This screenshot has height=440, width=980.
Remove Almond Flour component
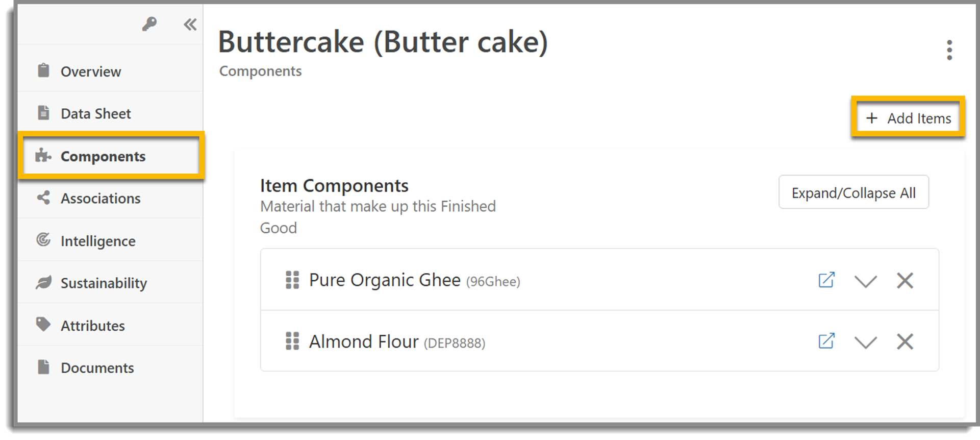tap(905, 341)
